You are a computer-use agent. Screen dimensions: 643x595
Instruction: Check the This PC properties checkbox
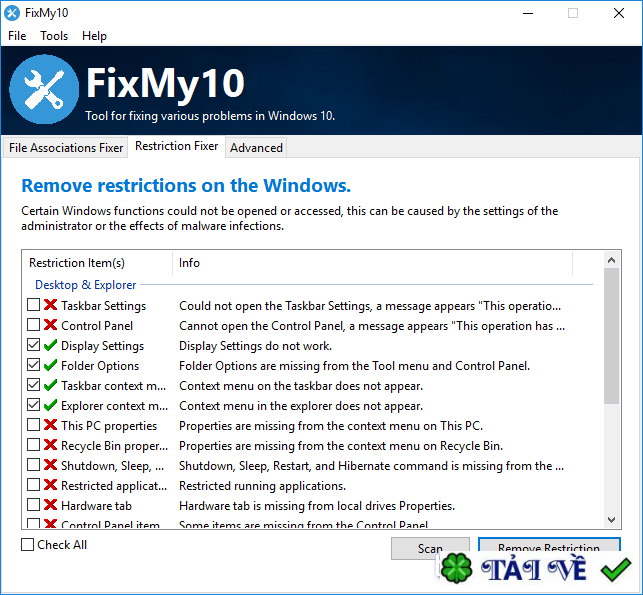click(33, 425)
